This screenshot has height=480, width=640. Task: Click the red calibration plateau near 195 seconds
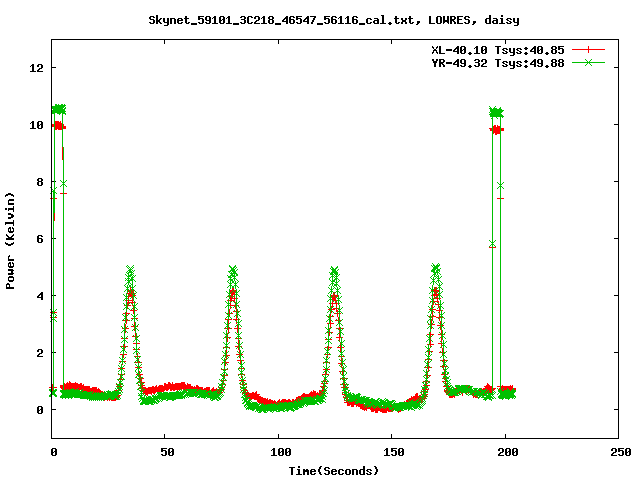[496, 130]
